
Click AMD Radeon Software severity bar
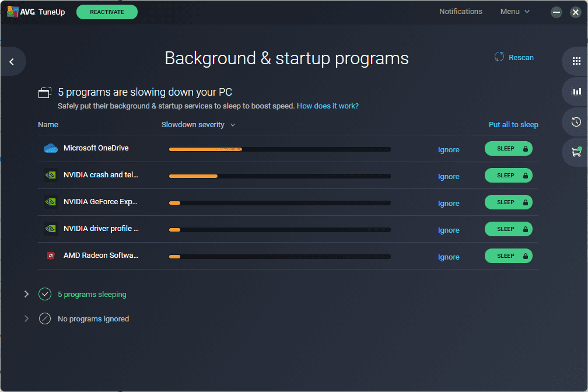coord(280,257)
